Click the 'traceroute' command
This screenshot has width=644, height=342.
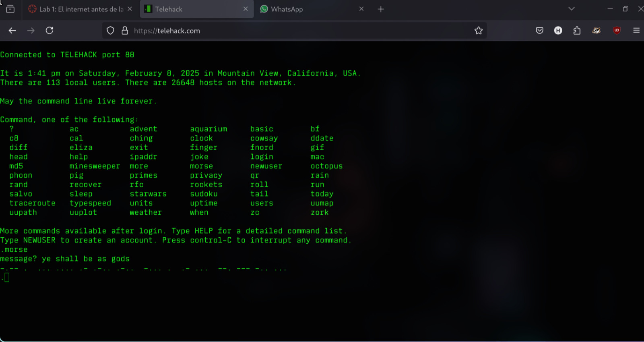32,203
